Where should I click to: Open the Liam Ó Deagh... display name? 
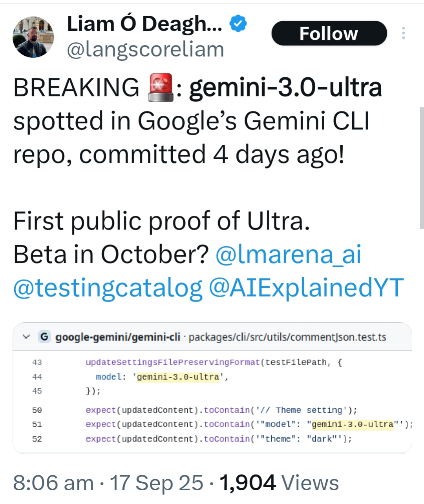(144, 24)
